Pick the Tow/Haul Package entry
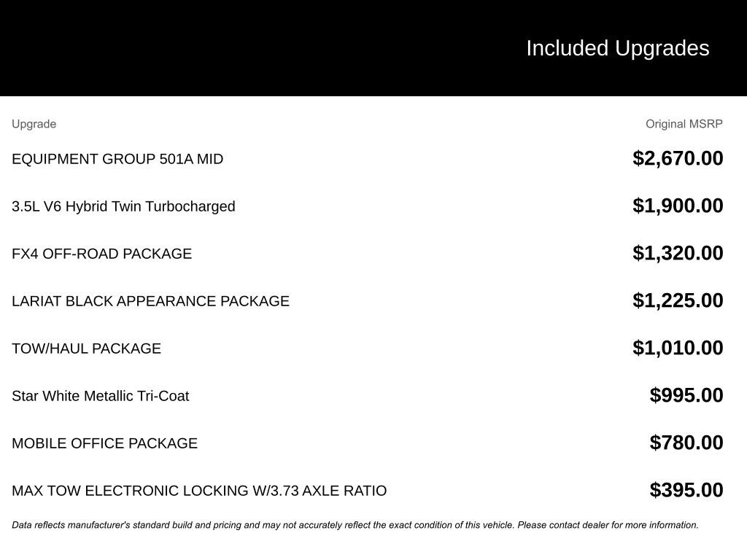Screen dimensions: 747x560 (86, 349)
